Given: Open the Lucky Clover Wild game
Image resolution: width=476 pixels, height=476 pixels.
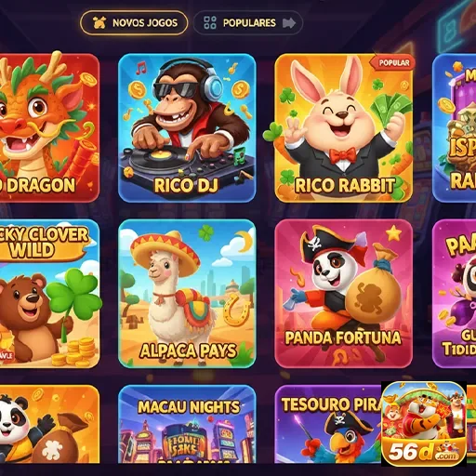Looking at the screenshot, I should (x=49, y=294).
